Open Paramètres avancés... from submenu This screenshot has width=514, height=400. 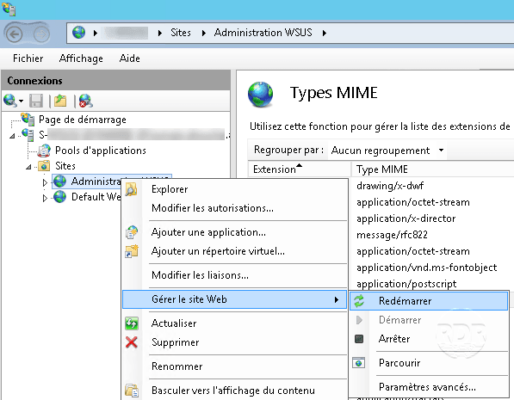tap(429, 387)
